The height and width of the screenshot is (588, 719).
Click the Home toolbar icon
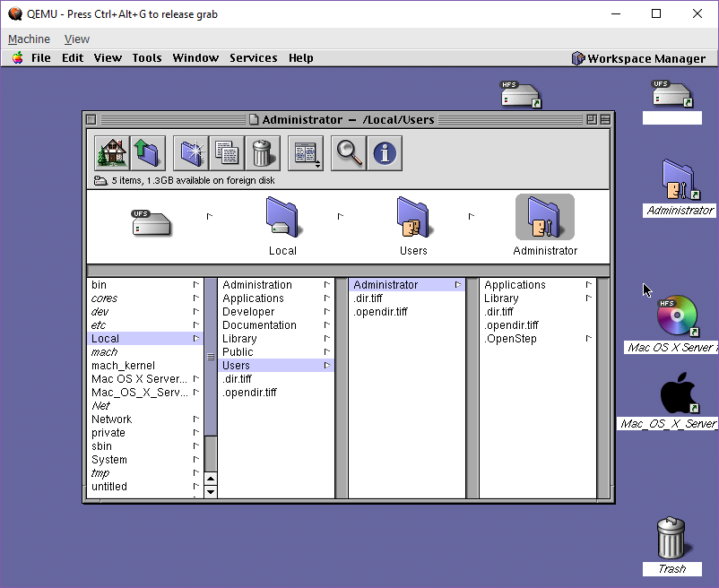tap(112, 153)
